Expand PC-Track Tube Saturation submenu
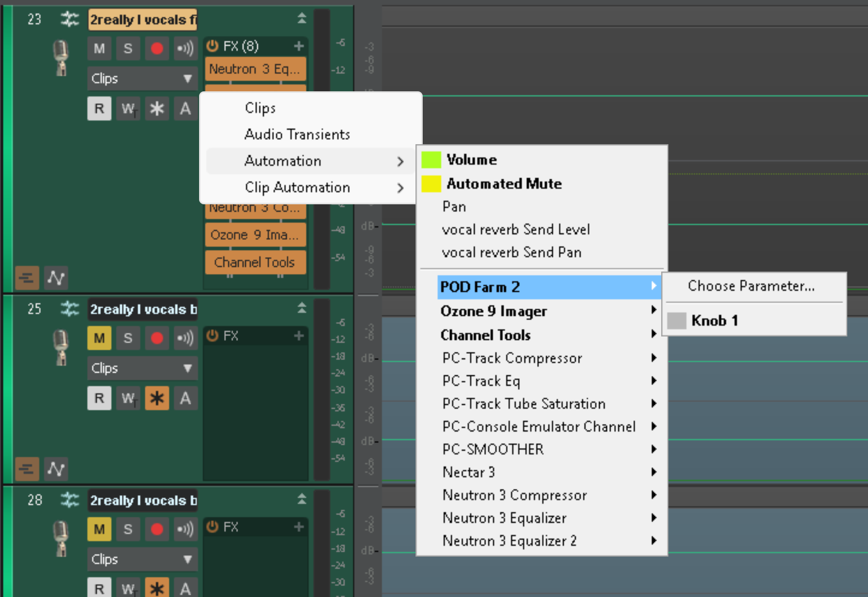The width and height of the screenshot is (868, 597). pos(549,404)
